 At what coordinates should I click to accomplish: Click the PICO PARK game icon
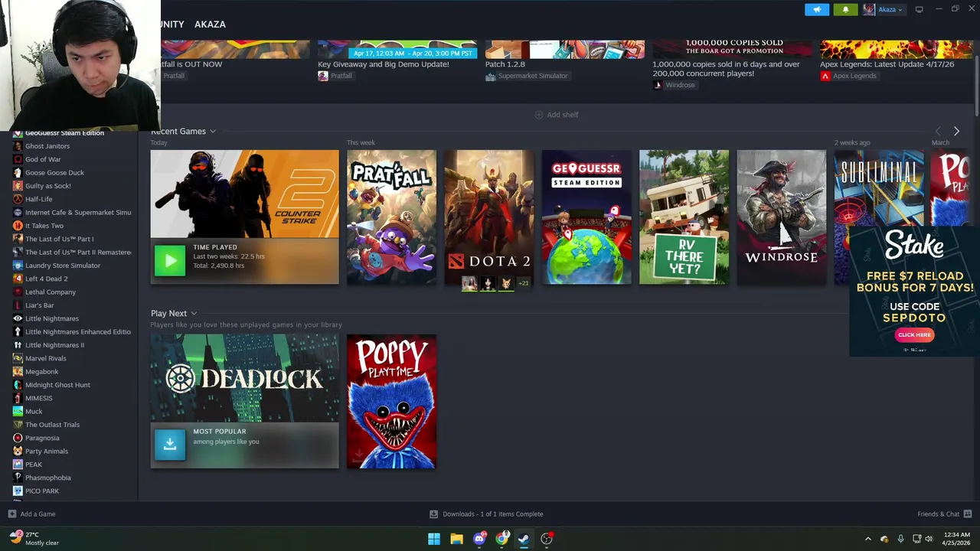pyautogui.click(x=18, y=491)
